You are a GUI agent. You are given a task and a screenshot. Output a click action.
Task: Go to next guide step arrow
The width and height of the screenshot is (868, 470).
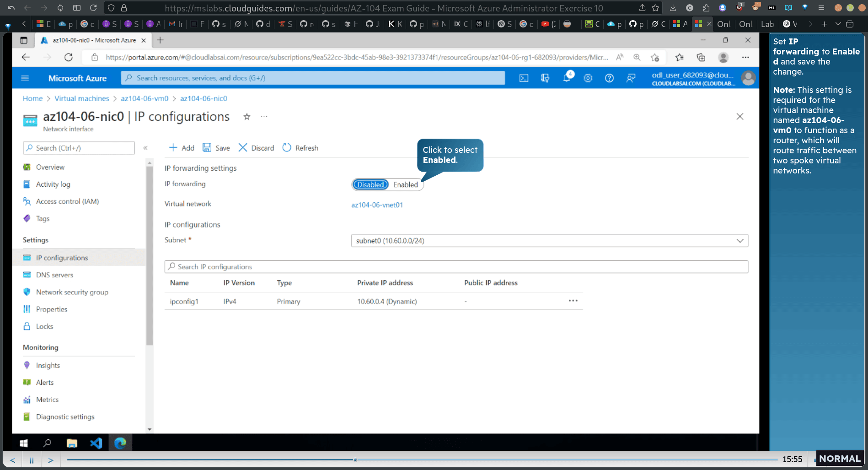51,460
